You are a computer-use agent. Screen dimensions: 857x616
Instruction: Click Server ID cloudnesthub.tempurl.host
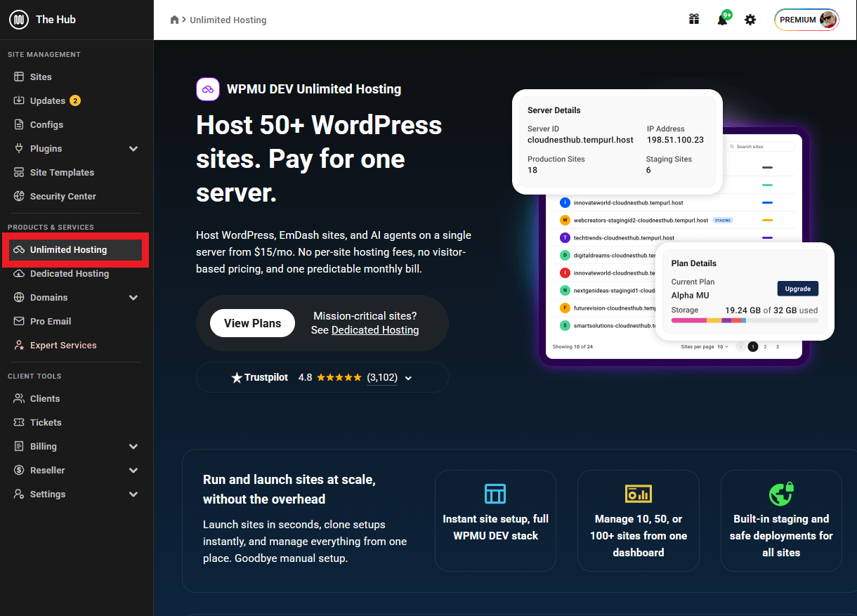(580, 140)
